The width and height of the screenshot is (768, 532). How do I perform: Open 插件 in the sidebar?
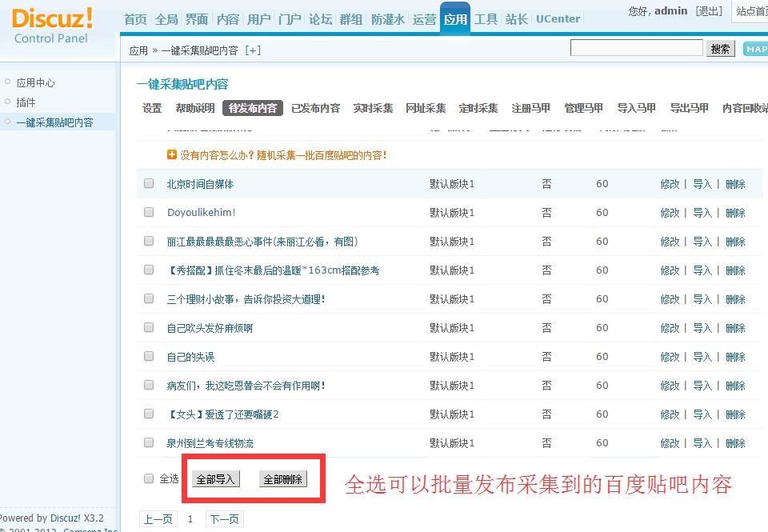click(x=26, y=102)
